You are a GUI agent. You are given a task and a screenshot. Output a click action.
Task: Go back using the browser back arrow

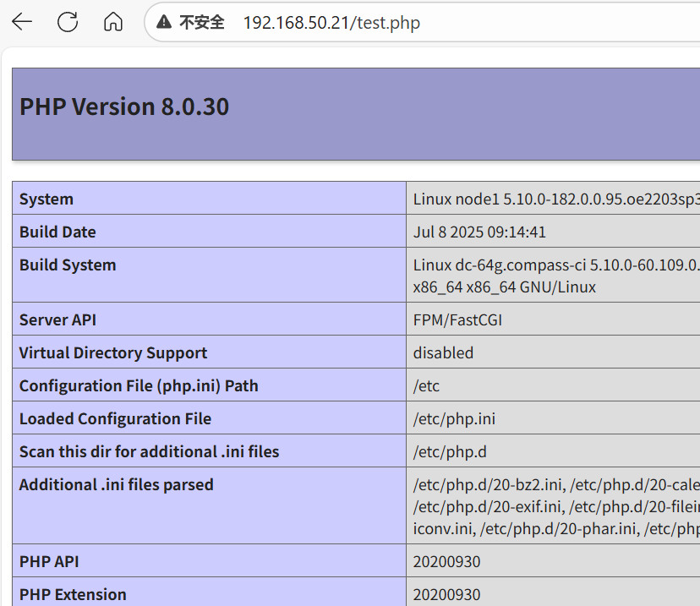pyautogui.click(x=22, y=21)
